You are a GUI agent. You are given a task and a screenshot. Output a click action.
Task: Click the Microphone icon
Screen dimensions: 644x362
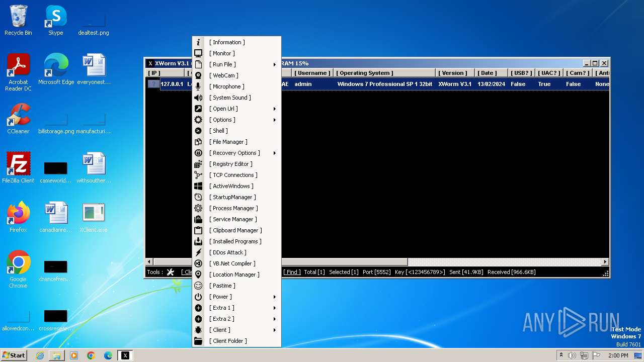(x=198, y=86)
